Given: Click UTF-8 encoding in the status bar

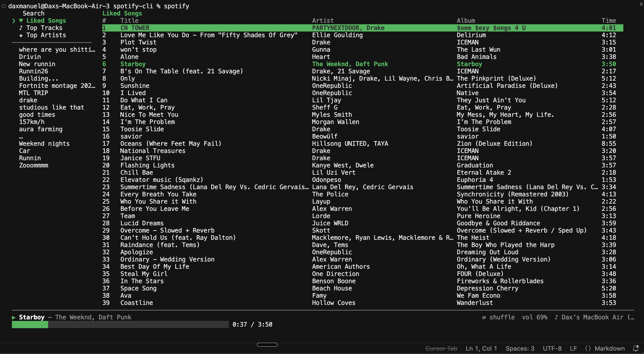Looking at the screenshot, I should 552,348.
